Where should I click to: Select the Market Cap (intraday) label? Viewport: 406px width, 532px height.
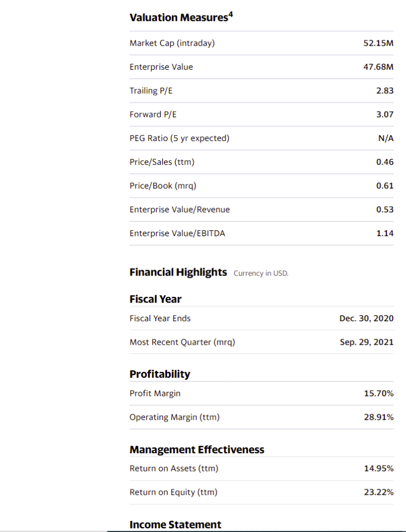tap(172, 43)
